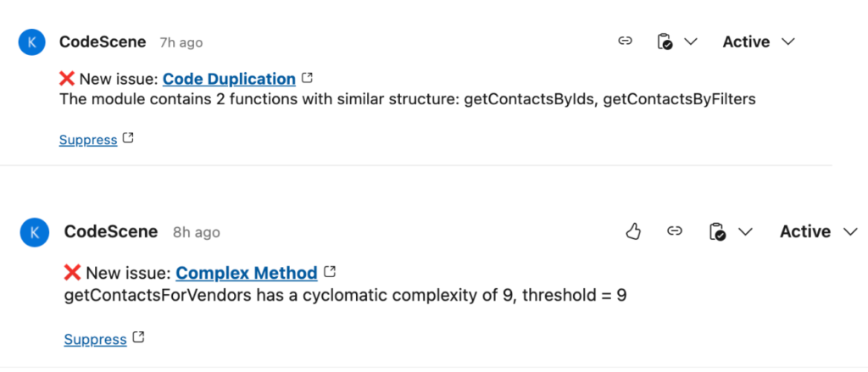Open the Complex Method issue link
Viewport: 868px width, 372px height.
pos(247,273)
